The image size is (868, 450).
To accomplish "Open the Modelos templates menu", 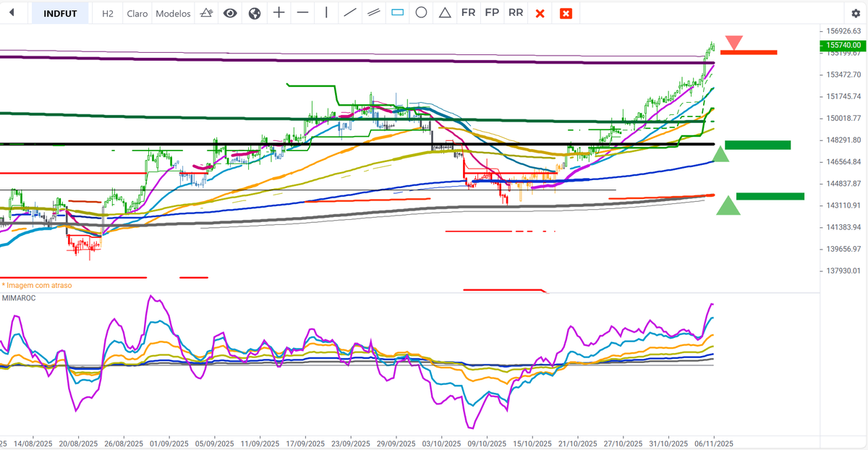I will 174,13.
